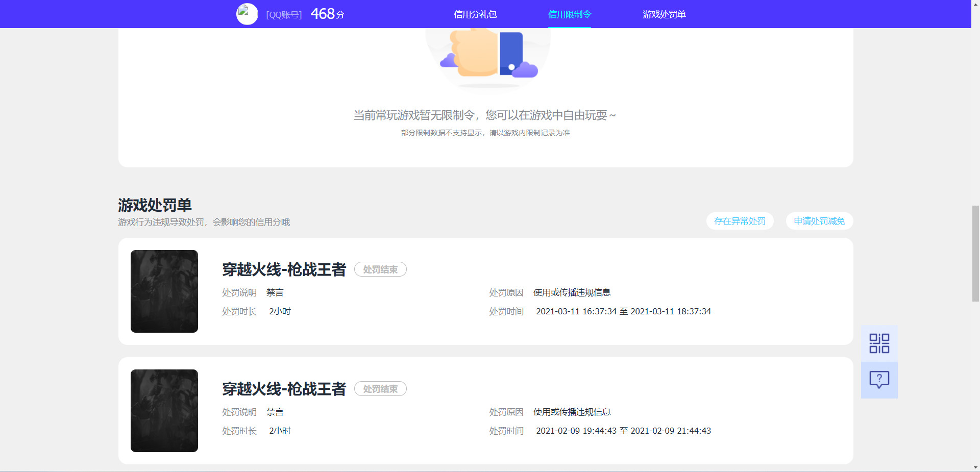
Task: Click the user avatar in header
Action: click(247, 14)
